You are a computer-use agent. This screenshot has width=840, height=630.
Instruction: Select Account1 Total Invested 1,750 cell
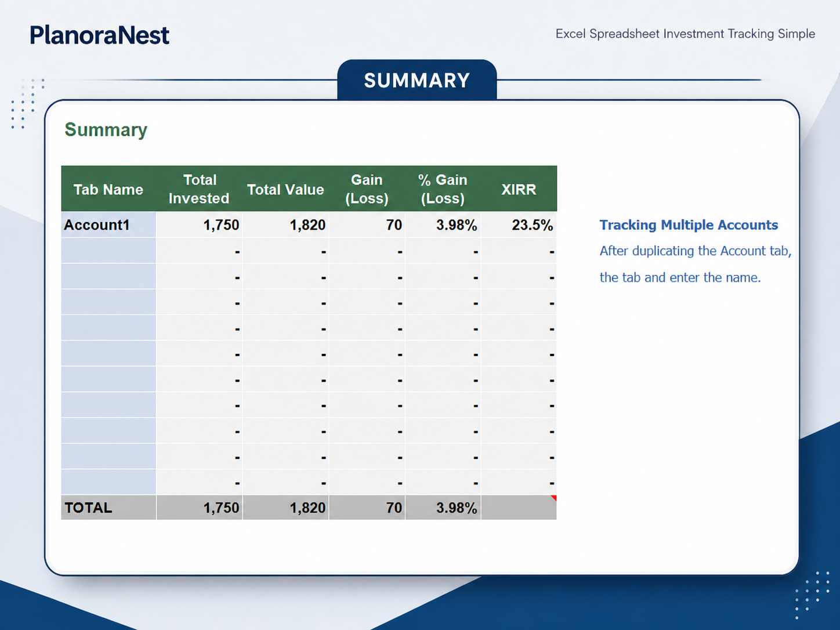pos(199,225)
